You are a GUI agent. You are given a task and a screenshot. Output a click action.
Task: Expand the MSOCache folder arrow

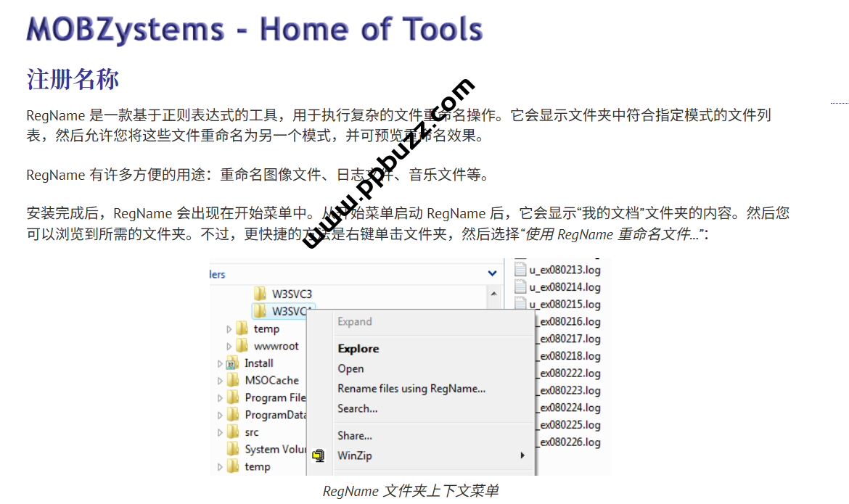coord(220,380)
